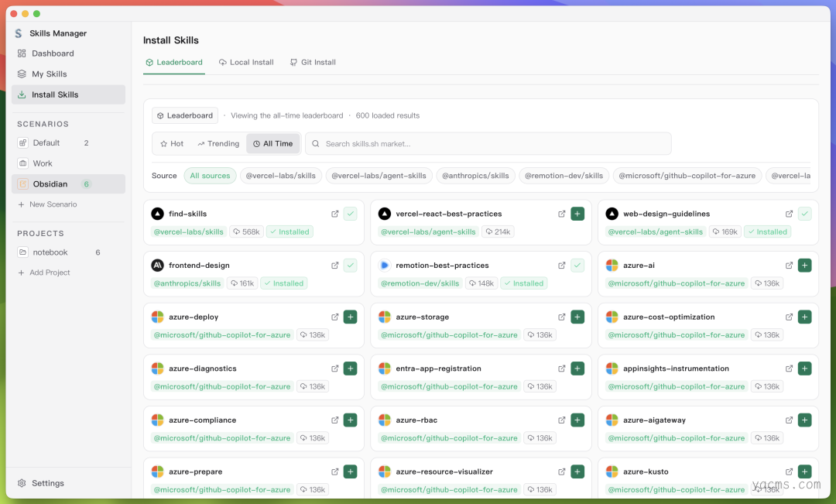
Task: Click the @vercel-labs/skills tag on find-skills
Action: point(189,232)
